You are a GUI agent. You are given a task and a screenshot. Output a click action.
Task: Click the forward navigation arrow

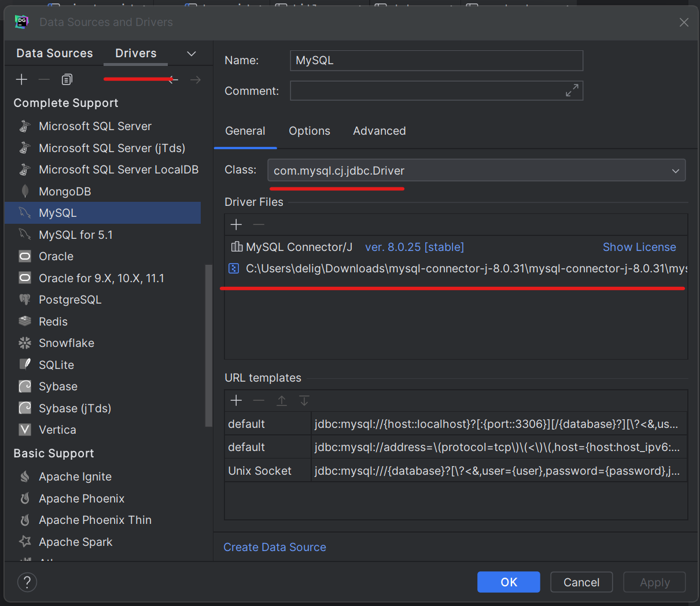195,80
